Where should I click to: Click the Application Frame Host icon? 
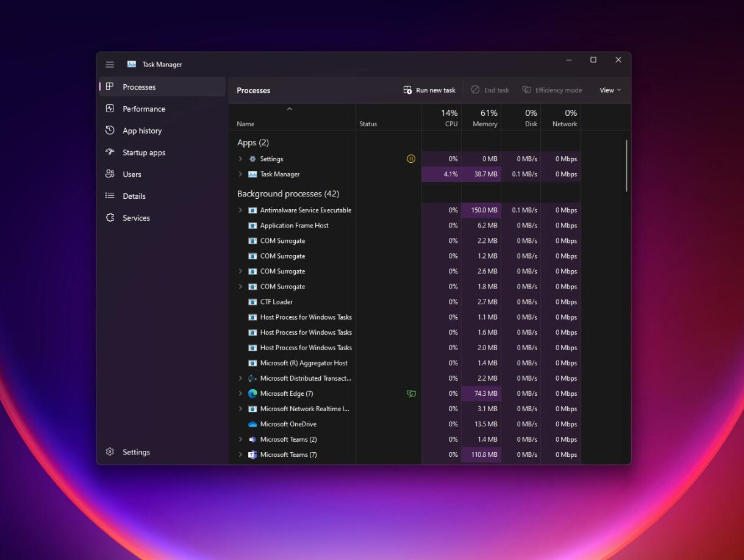point(252,225)
